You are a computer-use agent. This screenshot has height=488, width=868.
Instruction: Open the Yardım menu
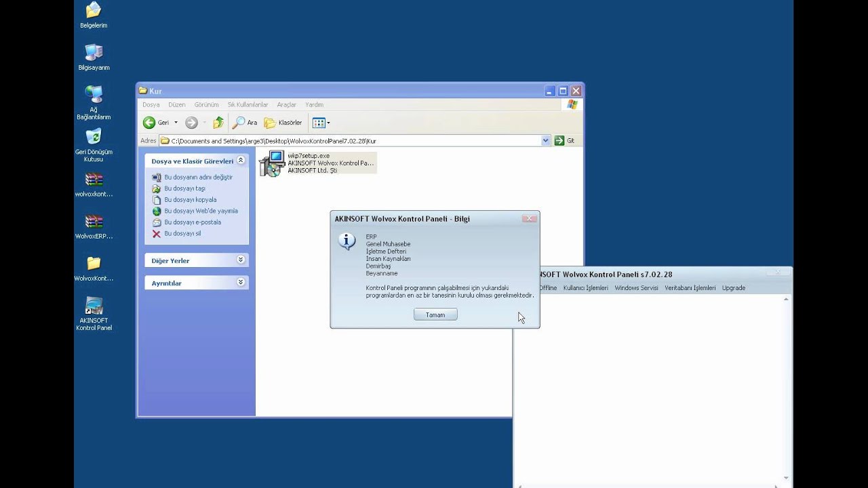tap(314, 105)
